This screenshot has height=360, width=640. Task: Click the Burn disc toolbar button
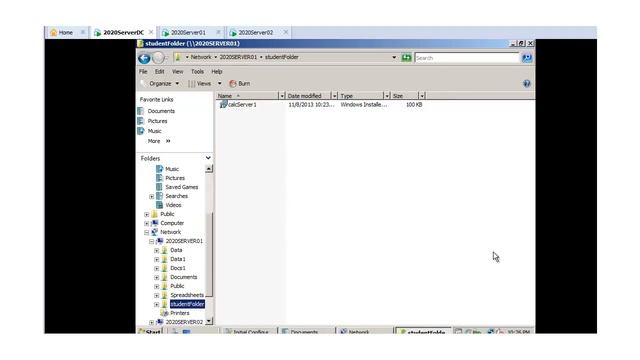point(240,84)
